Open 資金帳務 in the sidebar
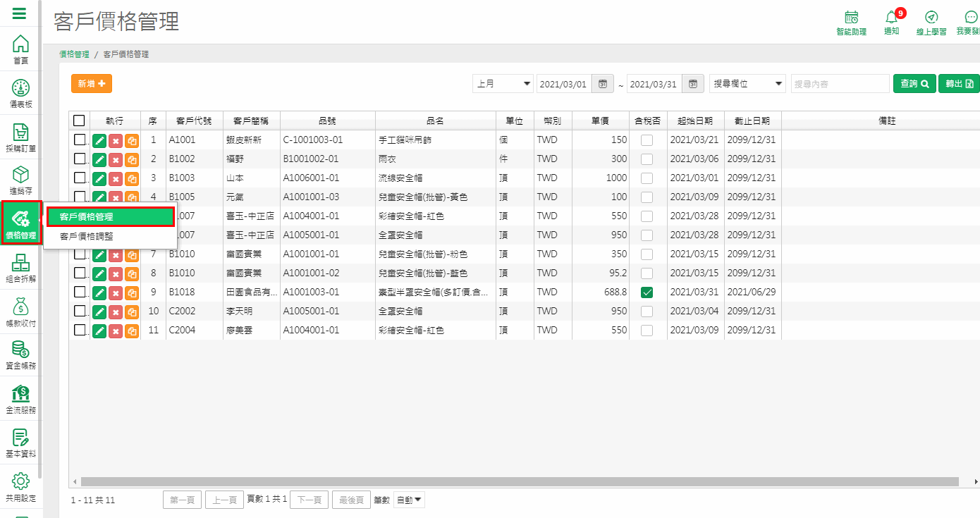This screenshot has width=980, height=518. (21, 355)
